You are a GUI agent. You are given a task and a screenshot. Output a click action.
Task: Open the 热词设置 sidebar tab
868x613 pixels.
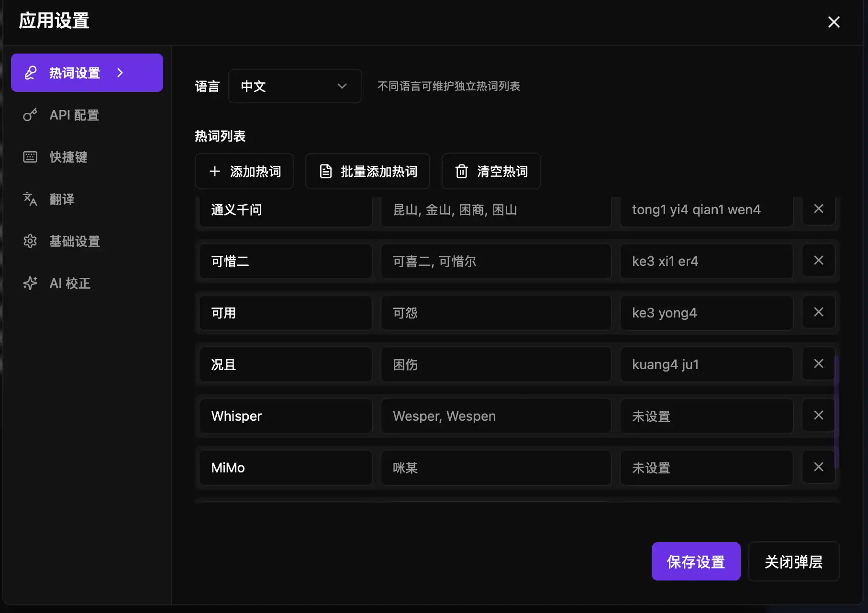point(75,73)
